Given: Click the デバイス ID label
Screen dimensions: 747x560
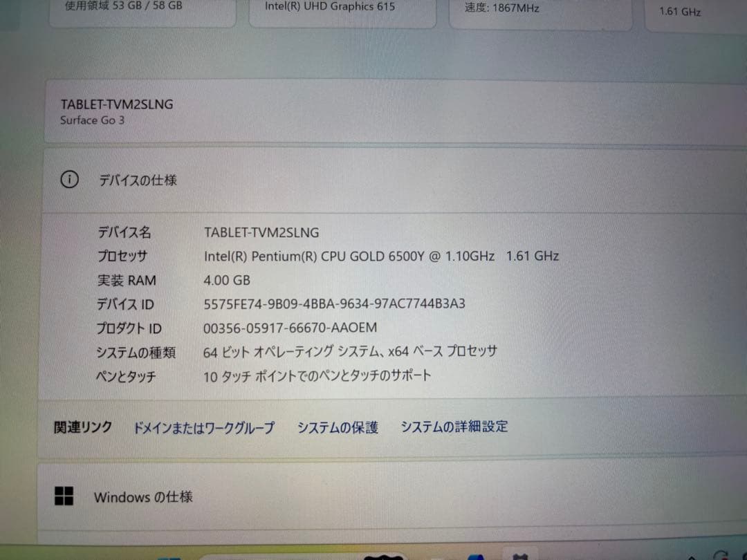Looking at the screenshot, I should click(125, 304).
